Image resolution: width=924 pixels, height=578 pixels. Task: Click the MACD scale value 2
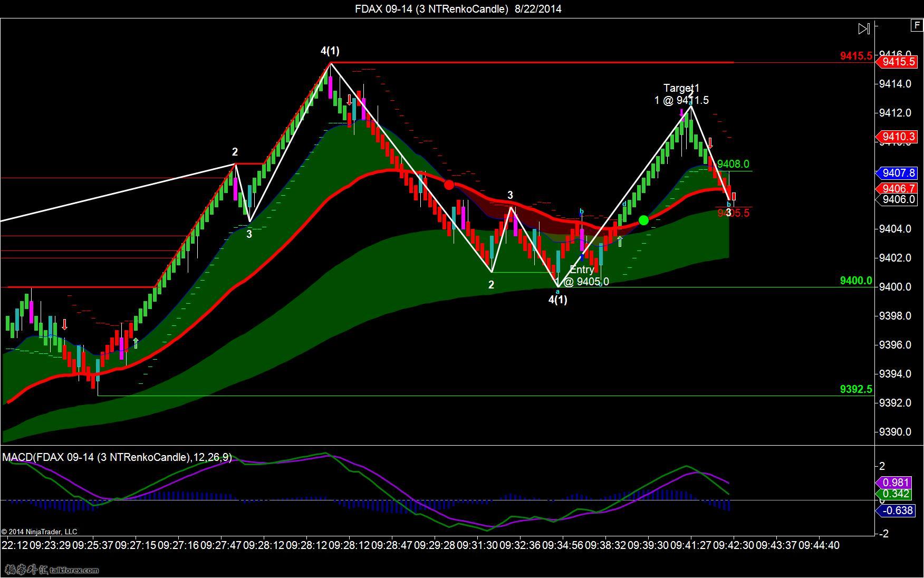point(882,466)
